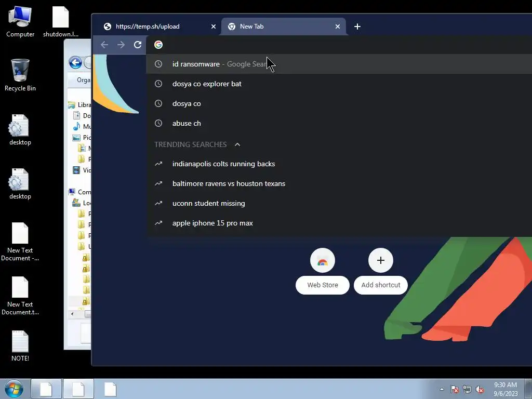Click the Web Store label

[323, 285]
